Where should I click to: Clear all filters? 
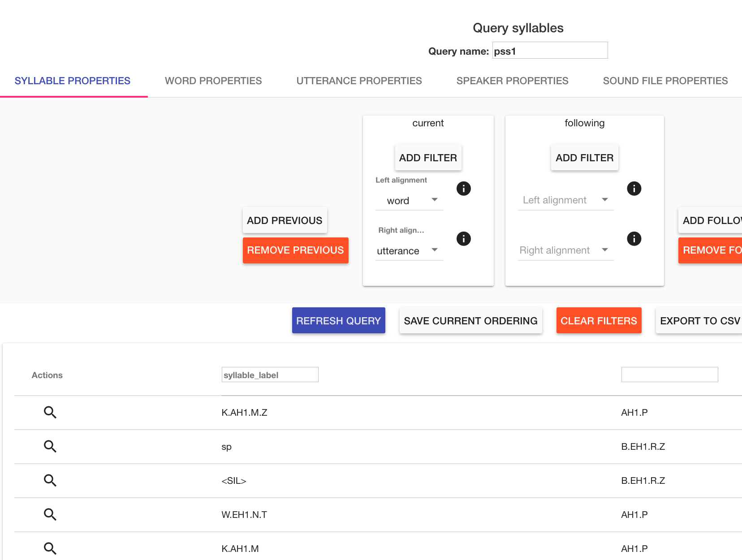click(599, 320)
